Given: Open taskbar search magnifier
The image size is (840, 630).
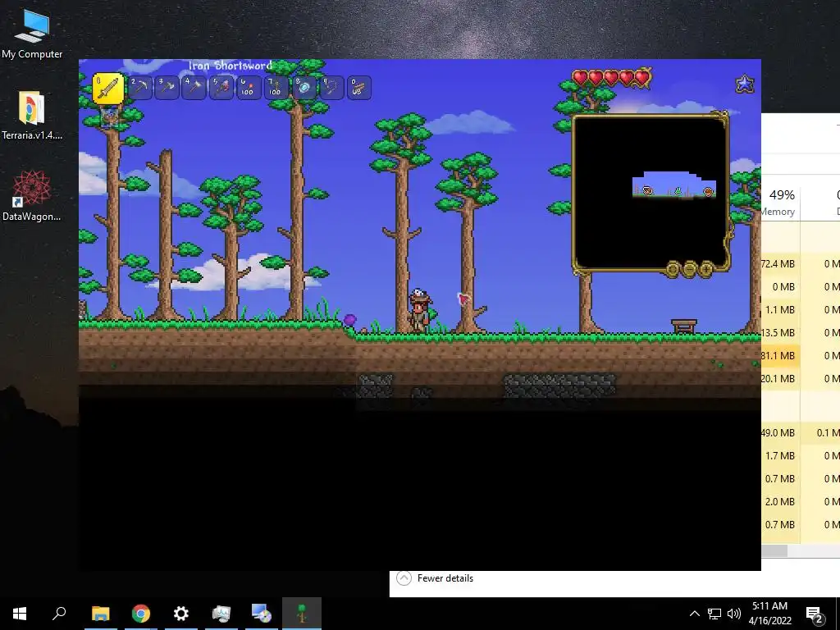Looking at the screenshot, I should (x=59, y=614).
